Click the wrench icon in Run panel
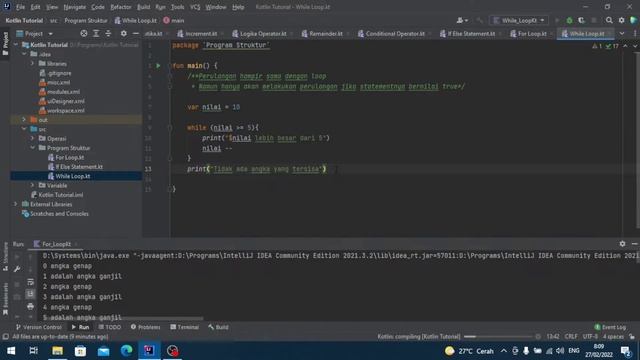The height and width of the screenshot is (360, 640). click(17, 269)
